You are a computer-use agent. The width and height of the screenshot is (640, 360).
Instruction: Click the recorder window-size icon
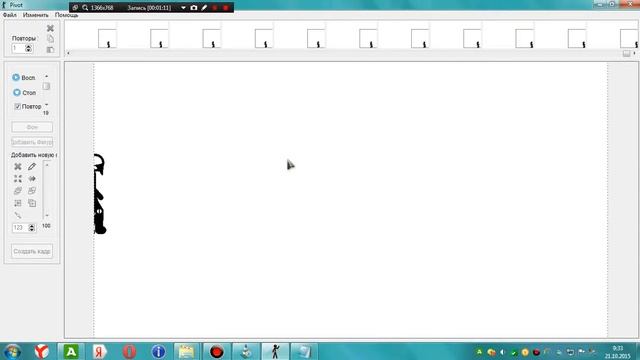click(76, 8)
